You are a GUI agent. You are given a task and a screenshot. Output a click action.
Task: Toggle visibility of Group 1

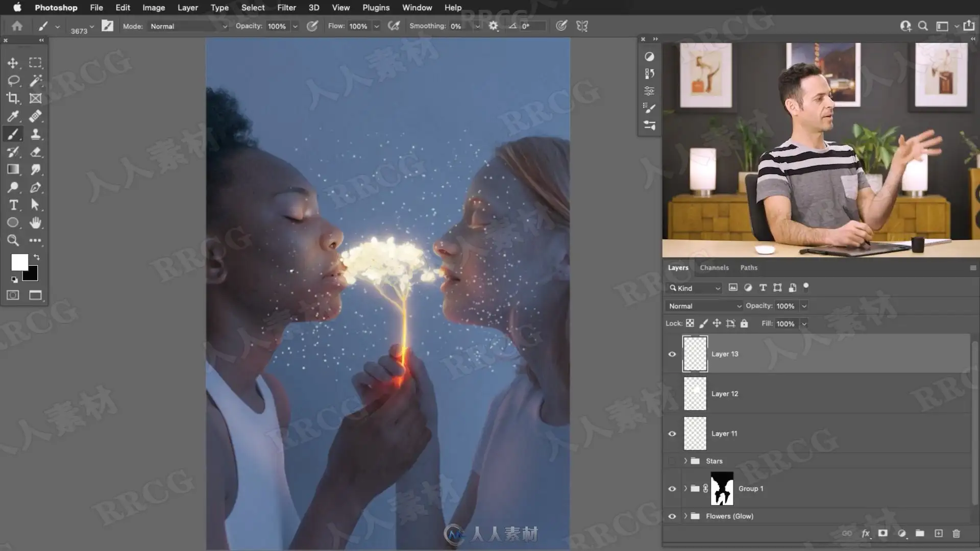[672, 489]
